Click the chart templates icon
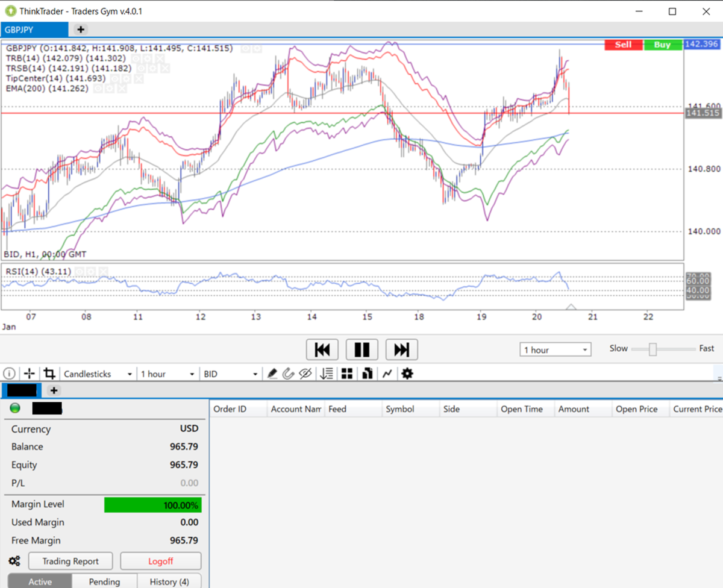723x588 pixels. [x=366, y=374]
